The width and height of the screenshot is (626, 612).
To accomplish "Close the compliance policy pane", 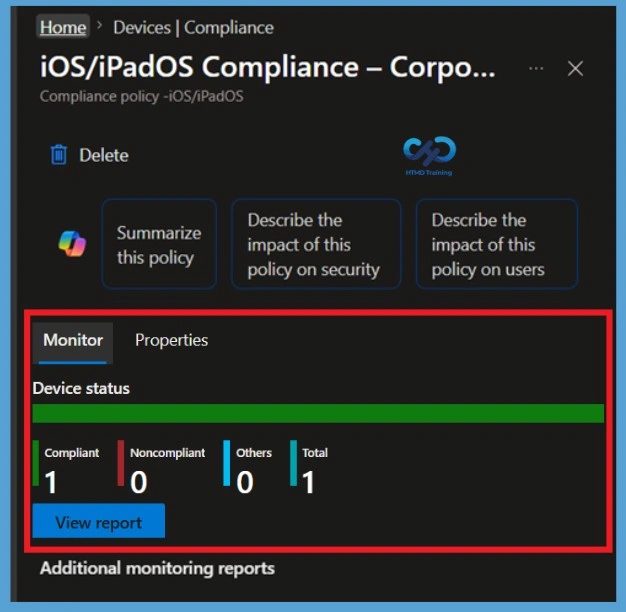I will coord(575,68).
